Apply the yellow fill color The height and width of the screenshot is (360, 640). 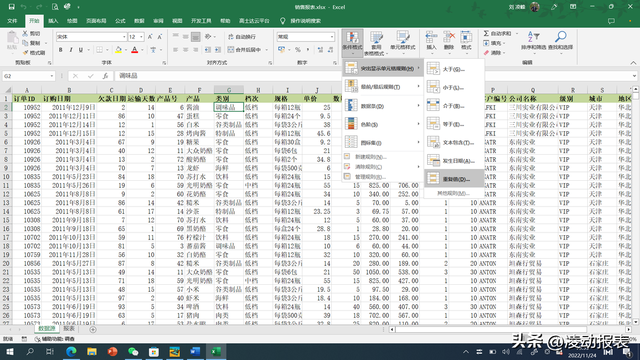[118, 50]
